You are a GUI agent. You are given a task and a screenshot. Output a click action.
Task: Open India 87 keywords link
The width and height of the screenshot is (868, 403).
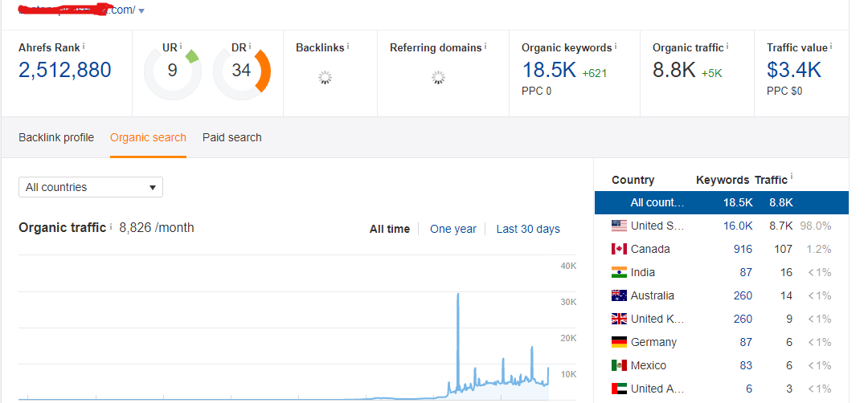(746, 272)
